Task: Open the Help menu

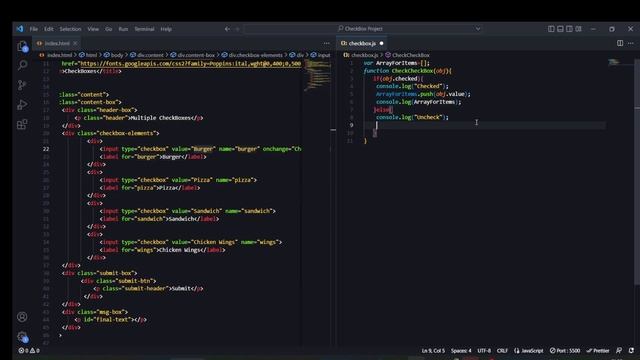Action: coord(166,29)
